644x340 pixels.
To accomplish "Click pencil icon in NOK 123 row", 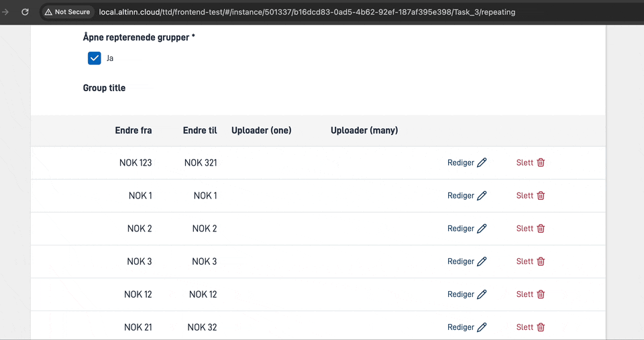I will 482,162.
